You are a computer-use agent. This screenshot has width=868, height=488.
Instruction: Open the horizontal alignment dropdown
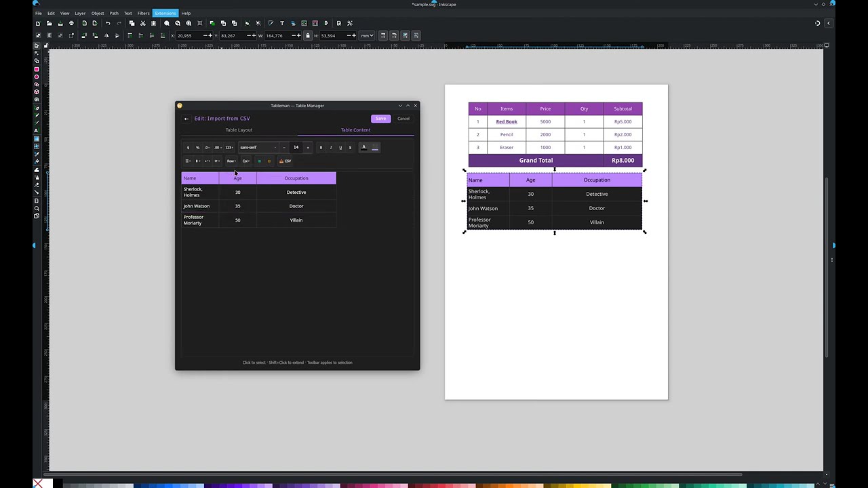tap(188, 161)
